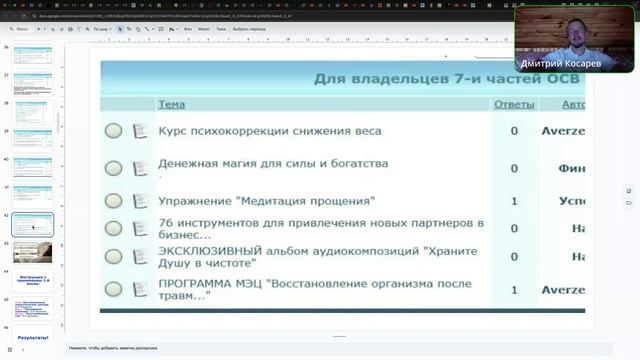This screenshot has width=640, height=360.
Task: Click 'Курс психокоррекции снижения веса' topic
Action: tap(270, 131)
